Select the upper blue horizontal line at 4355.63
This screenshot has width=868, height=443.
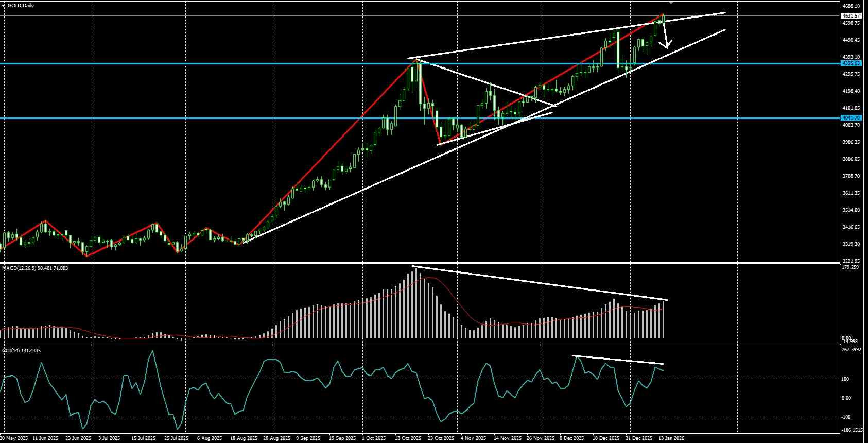pos(420,63)
